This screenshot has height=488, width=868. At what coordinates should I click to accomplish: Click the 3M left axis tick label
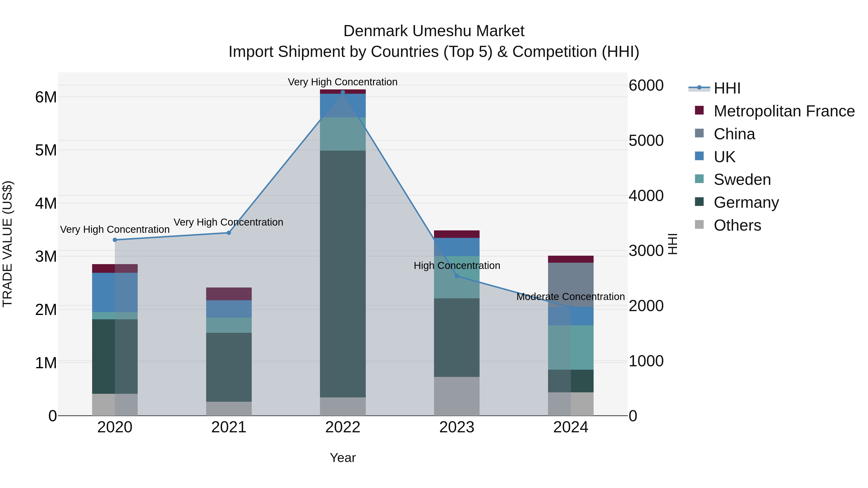(46, 257)
